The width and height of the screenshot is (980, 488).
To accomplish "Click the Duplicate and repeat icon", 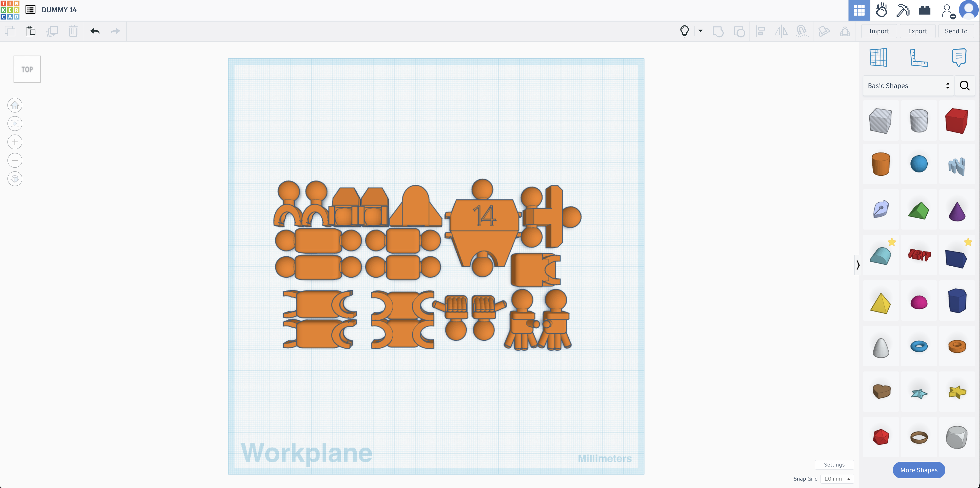I will point(52,31).
